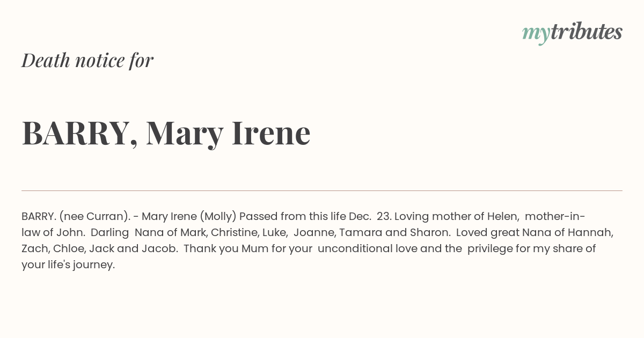The height and width of the screenshot is (338, 644).
Task: Click the 'my' green logo text
Action: click(536, 34)
